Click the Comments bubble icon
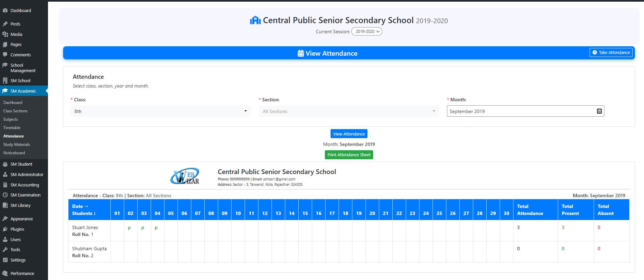Screen dimensions: 644x280 pyautogui.click(x=5, y=55)
